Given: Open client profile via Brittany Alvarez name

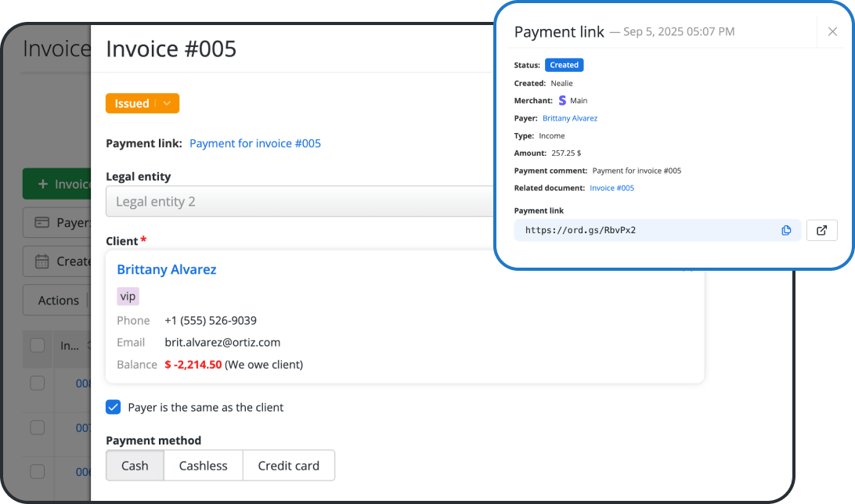Looking at the screenshot, I should tap(166, 269).
